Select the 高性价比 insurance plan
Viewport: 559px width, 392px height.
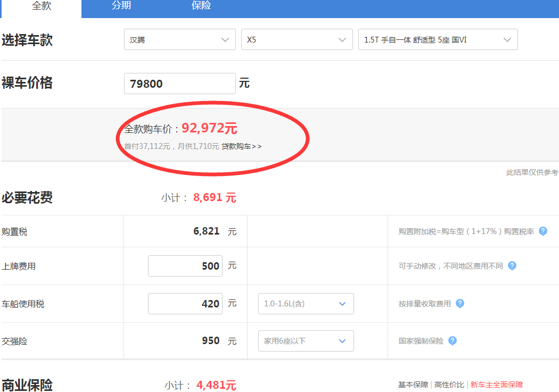(x=449, y=385)
